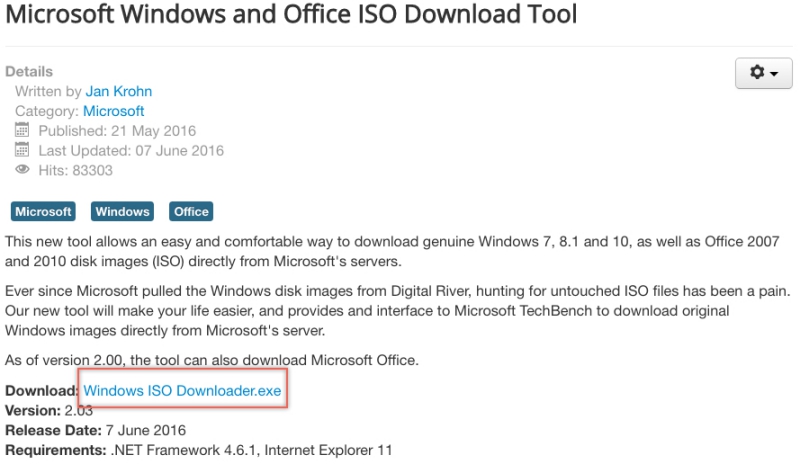Click the Version 2.03 line
This screenshot has width=800, height=473.
47,411
